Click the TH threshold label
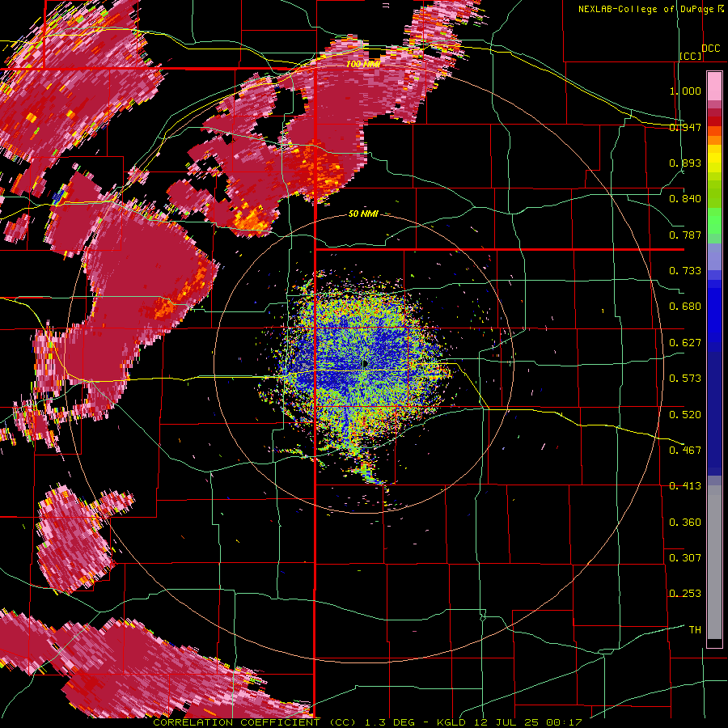Image resolution: width=728 pixels, height=728 pixels. coord(695,630)
